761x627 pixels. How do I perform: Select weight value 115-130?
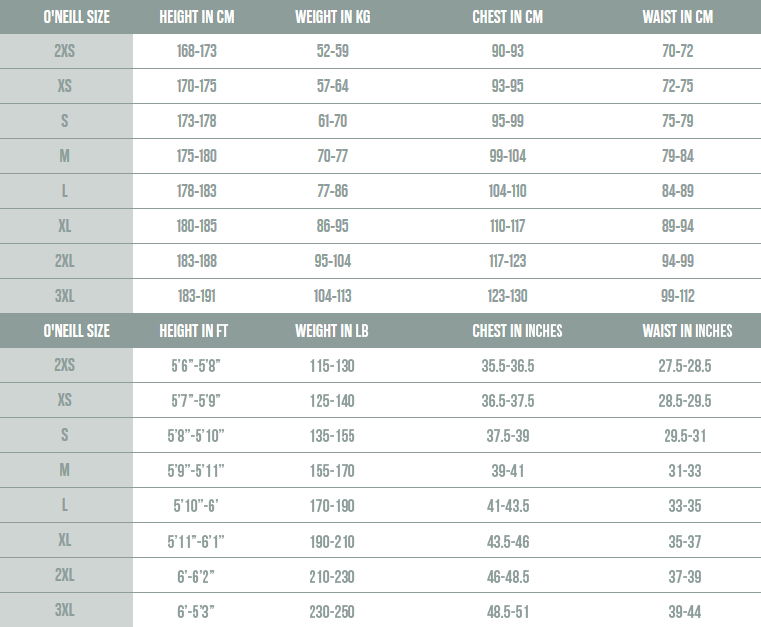point(332,365)
